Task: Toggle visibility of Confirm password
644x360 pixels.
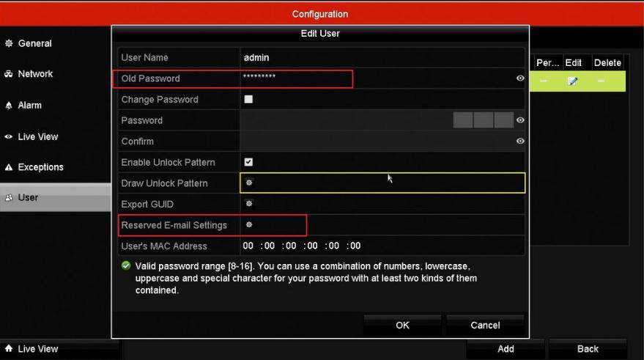Action: (520, 141)
